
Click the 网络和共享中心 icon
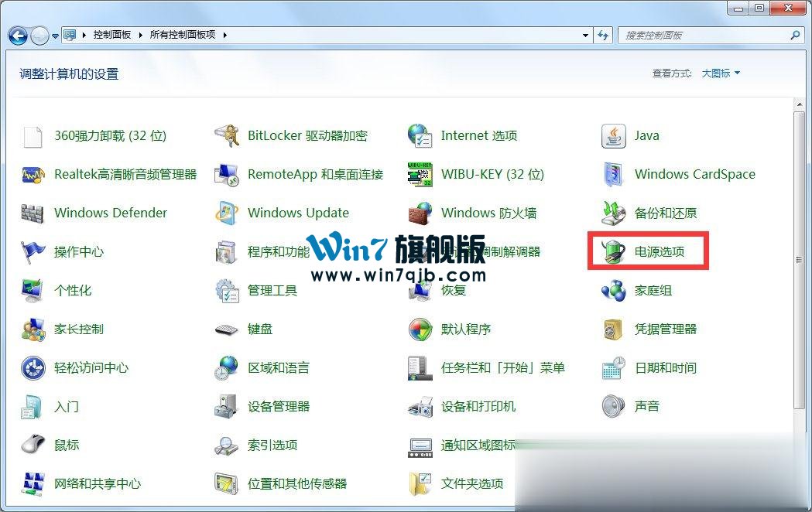[33, 483]
